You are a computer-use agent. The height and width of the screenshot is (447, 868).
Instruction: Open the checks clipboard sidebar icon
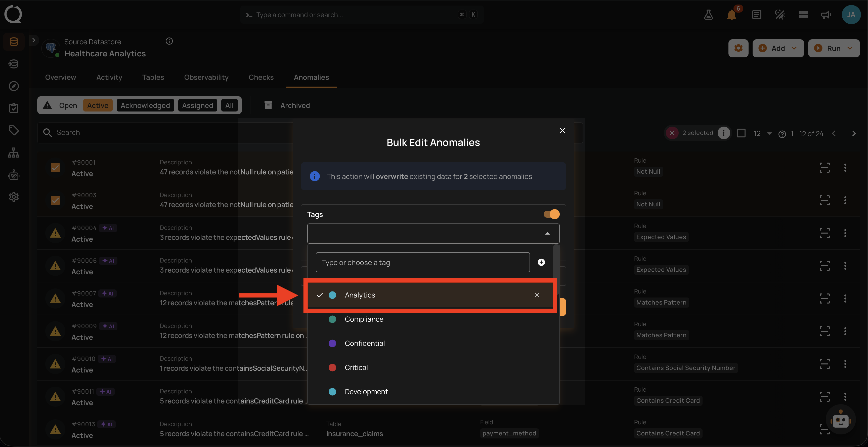14,108
